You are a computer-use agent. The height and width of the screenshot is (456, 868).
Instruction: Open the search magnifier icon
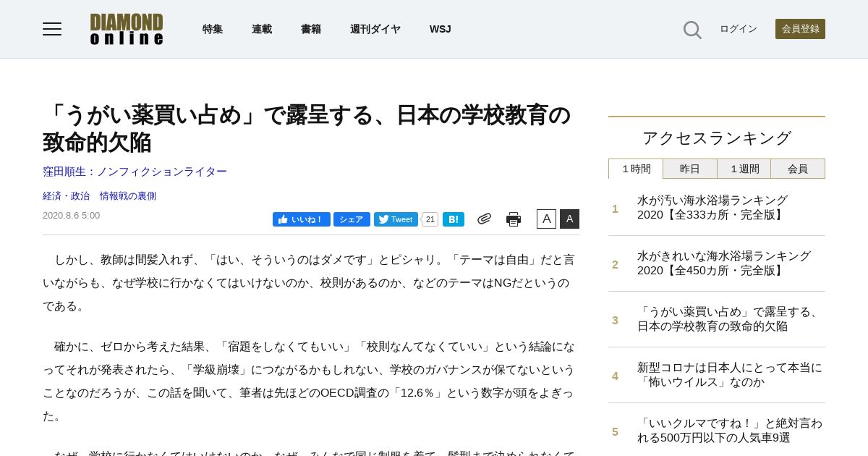point(692,30)
